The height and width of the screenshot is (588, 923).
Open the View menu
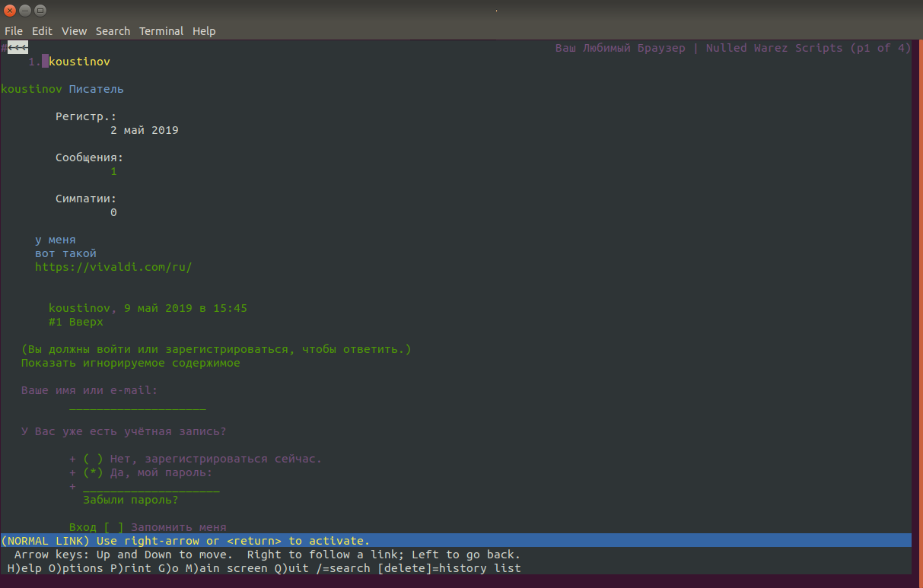74,31
